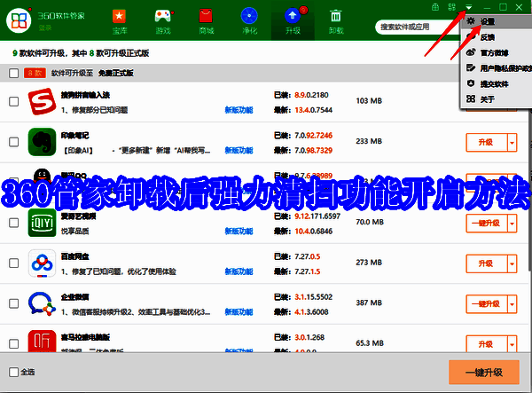Select 提交软件 from the dropdown menu

(496, 83)
